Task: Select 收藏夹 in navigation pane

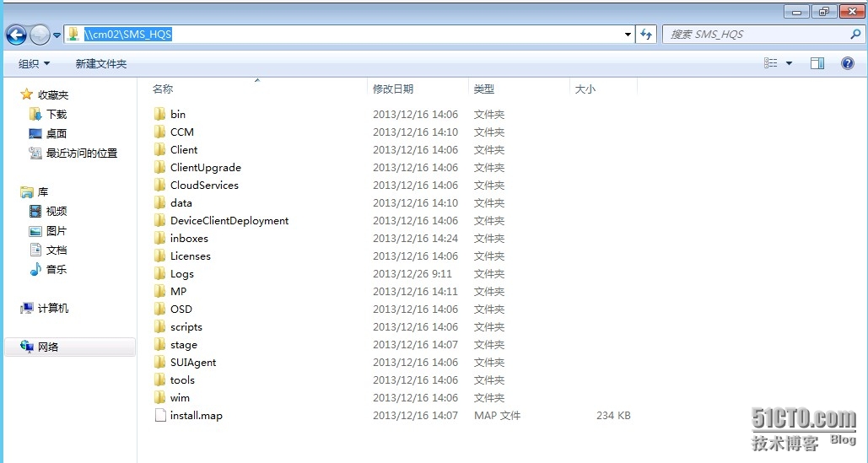Action: 52,95
